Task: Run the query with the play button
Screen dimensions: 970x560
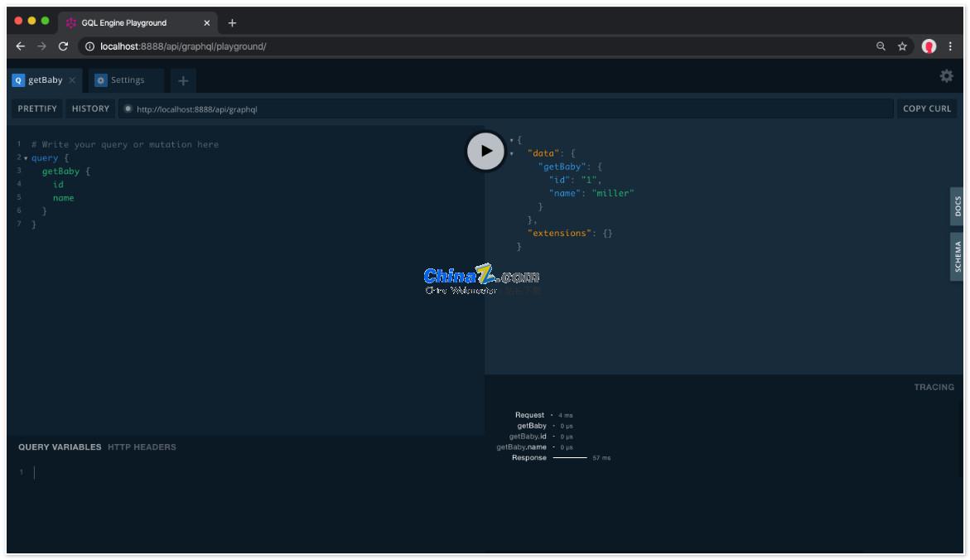Action: pyautogui.click(x=485, y=151)
